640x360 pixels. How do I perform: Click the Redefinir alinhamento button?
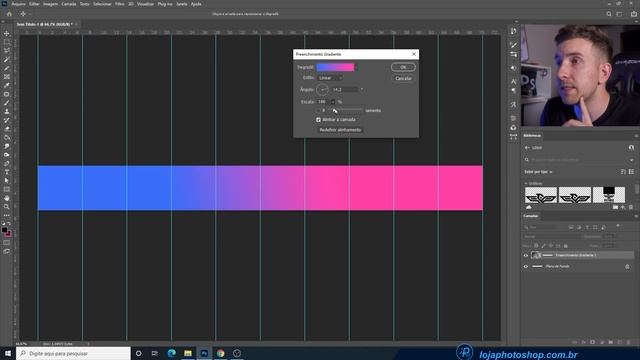(340, 130)
